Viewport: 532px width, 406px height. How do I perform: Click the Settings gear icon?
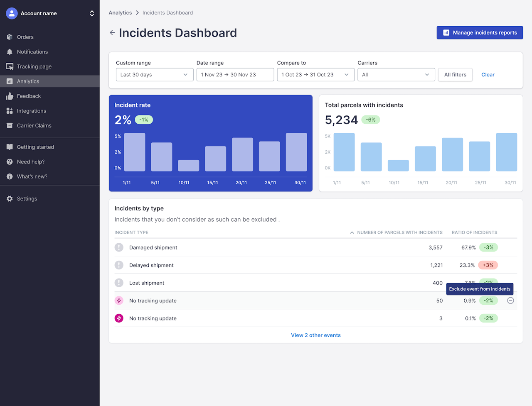click(x=10, y=199)
